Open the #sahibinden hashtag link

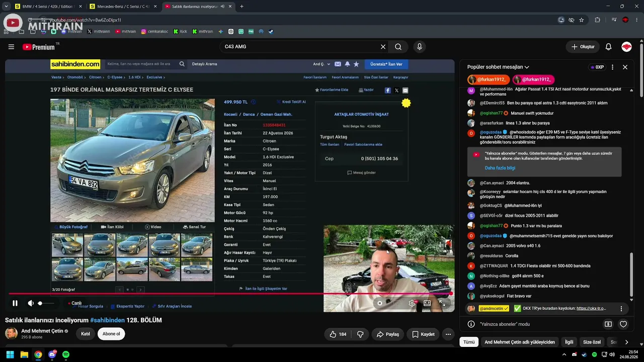tap(107, 320)
